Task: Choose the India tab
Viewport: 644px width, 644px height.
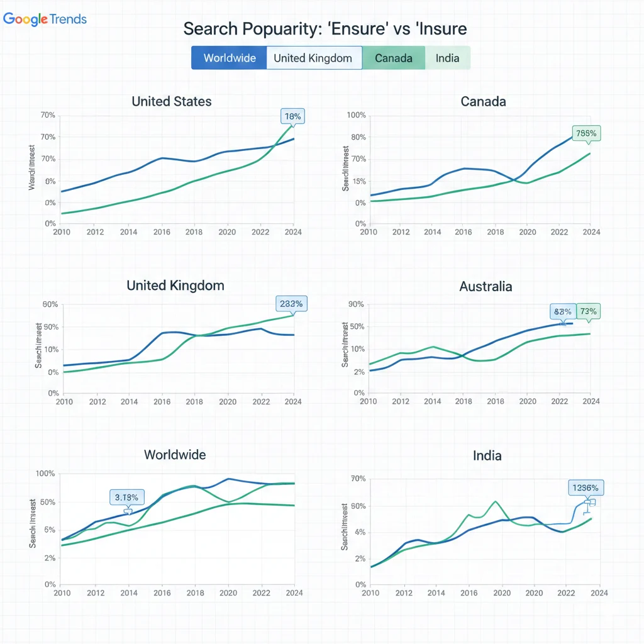Action: 447,58
